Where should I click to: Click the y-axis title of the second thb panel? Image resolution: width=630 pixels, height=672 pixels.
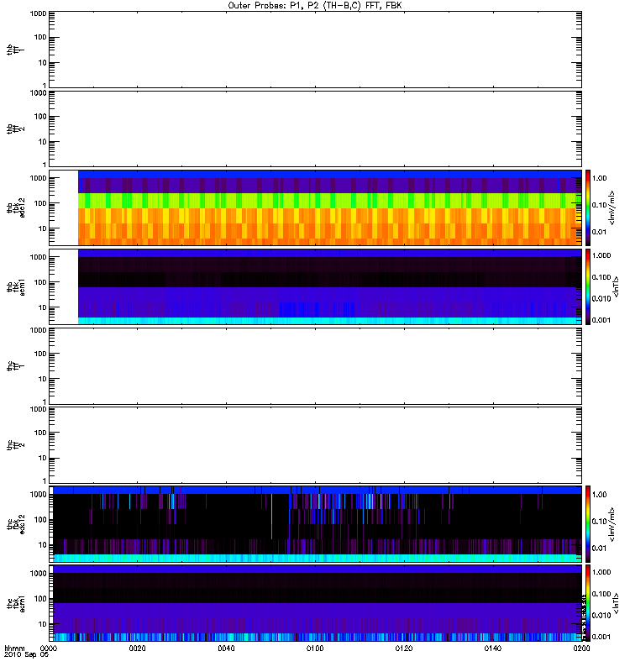15,129
